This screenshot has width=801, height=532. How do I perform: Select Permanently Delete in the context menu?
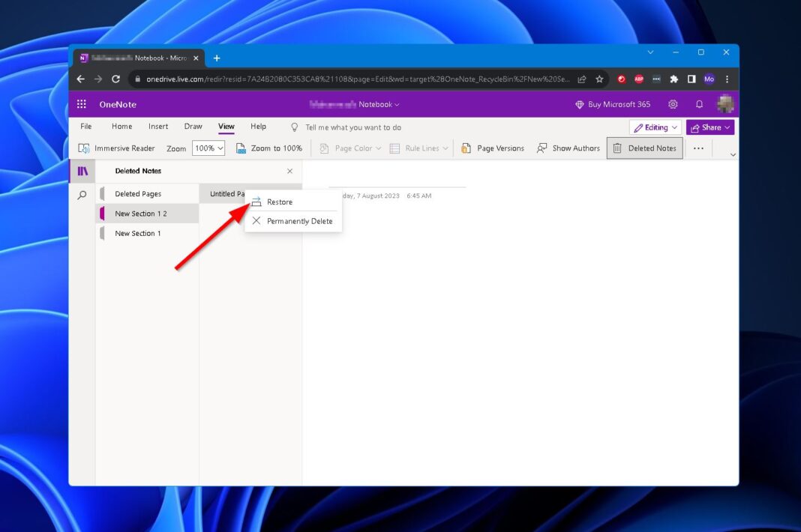[298, 221]
